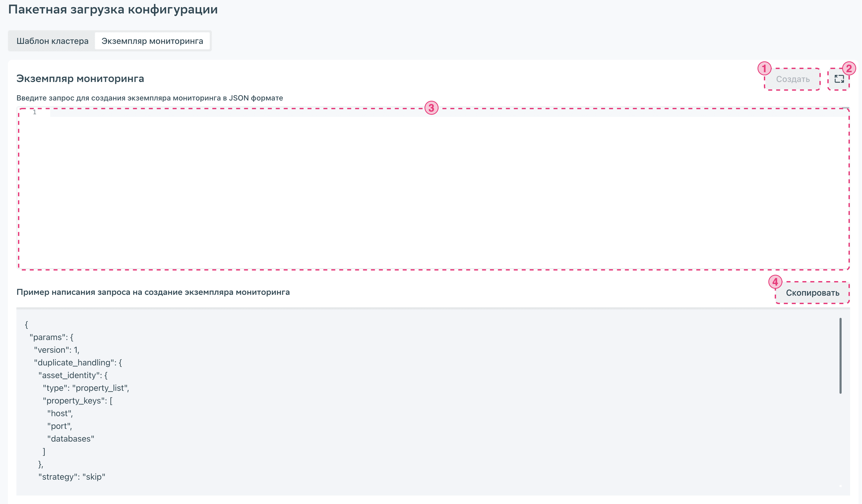Click the Пакетная загрузка конфигурации page heading
Viewport: 862px width, 504px height.
coord(113,9)
